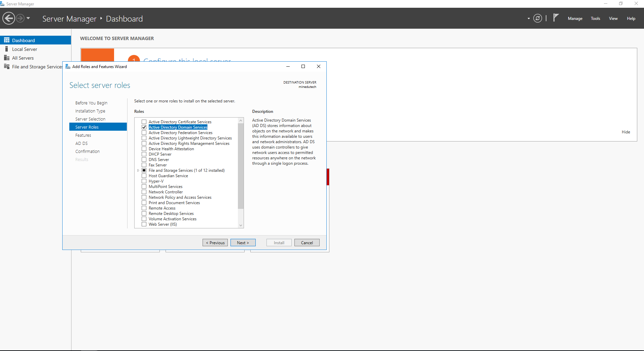Check the Web Server (IIS) role

pos(144,224)
